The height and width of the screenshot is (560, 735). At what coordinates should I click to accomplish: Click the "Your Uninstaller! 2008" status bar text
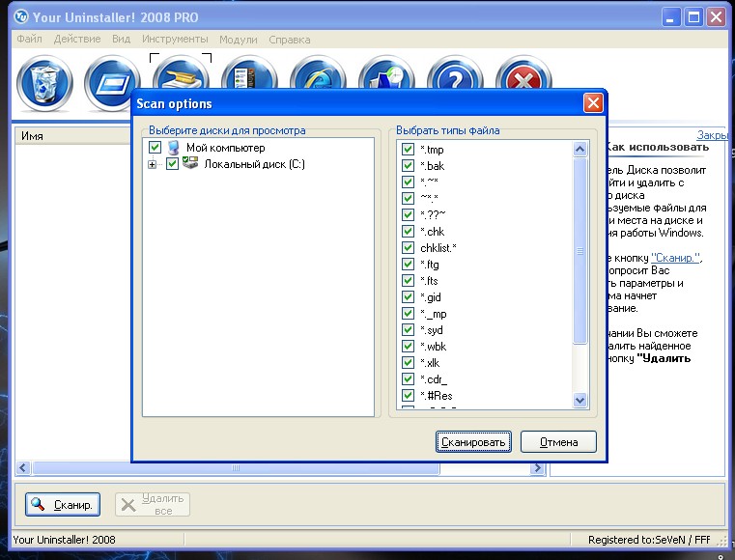pyautogui.click(x=64, y=540)
